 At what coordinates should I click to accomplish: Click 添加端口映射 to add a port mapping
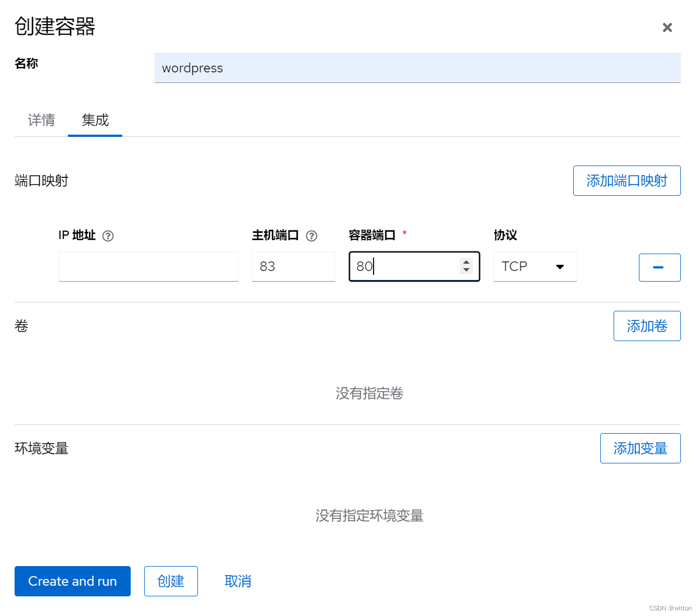627,181
